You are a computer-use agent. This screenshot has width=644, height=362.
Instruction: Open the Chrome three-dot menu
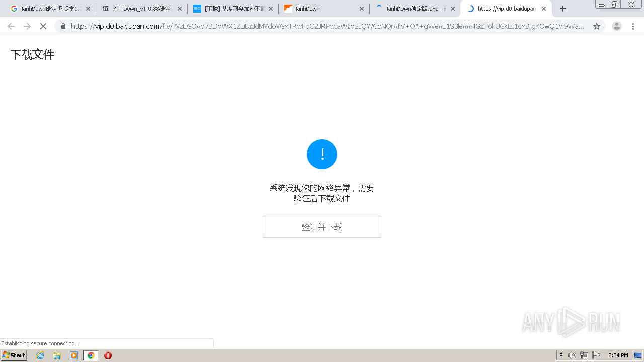pyautogui.click(x=633, y=26)
